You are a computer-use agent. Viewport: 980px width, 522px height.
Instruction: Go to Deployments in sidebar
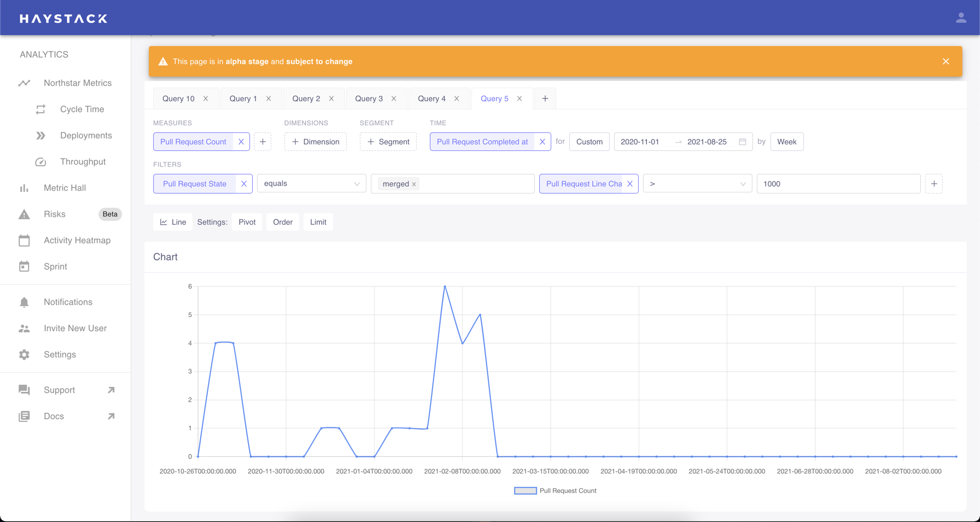pos(85,136)
